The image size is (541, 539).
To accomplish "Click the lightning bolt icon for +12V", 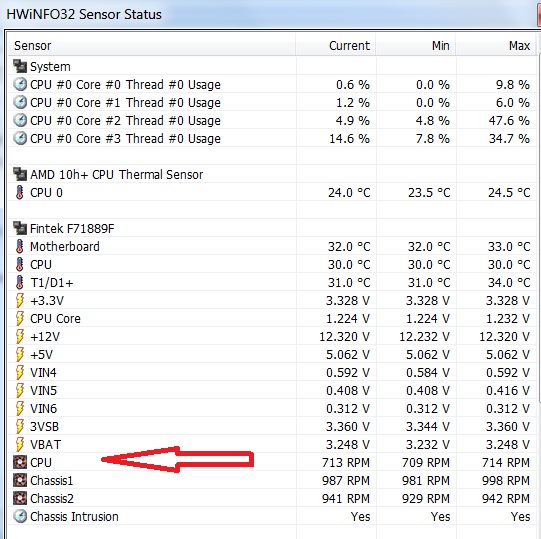I will pos(20,336).
